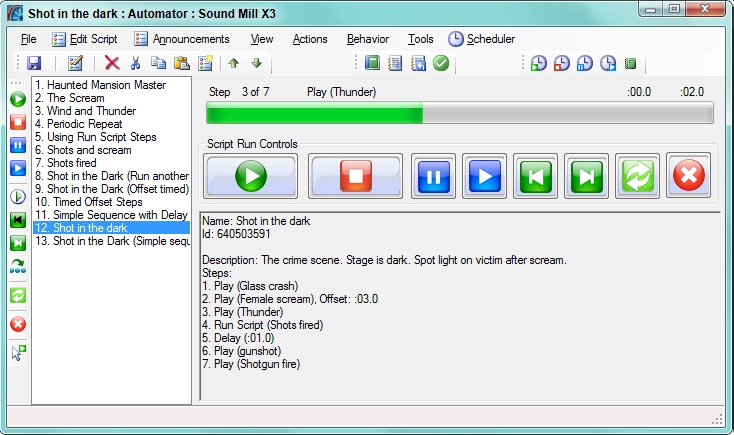Click the large green loop button
Viewport: 734px width, 435px height.
click(638, 176)
